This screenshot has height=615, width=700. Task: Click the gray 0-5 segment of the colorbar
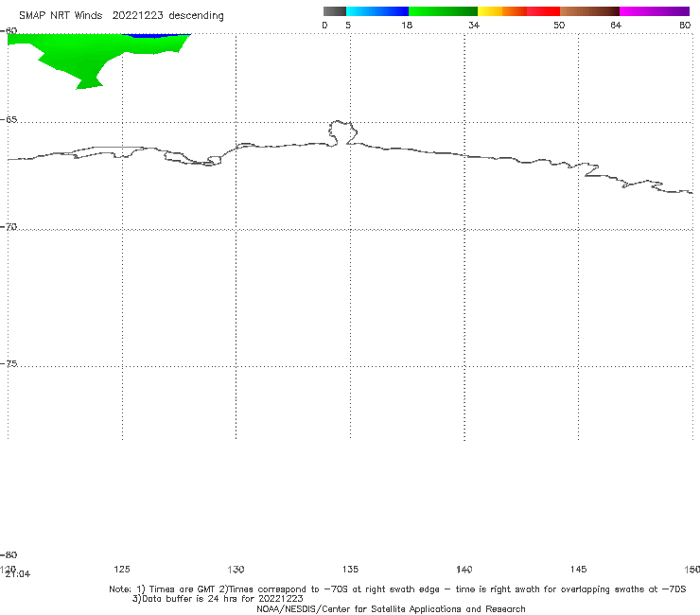334,11
